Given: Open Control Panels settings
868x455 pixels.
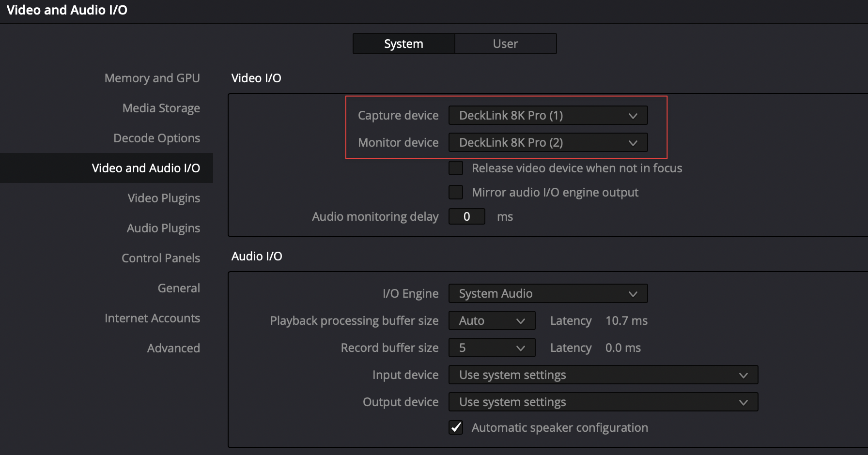Looking at the screenshot, I should click(161, 258).
